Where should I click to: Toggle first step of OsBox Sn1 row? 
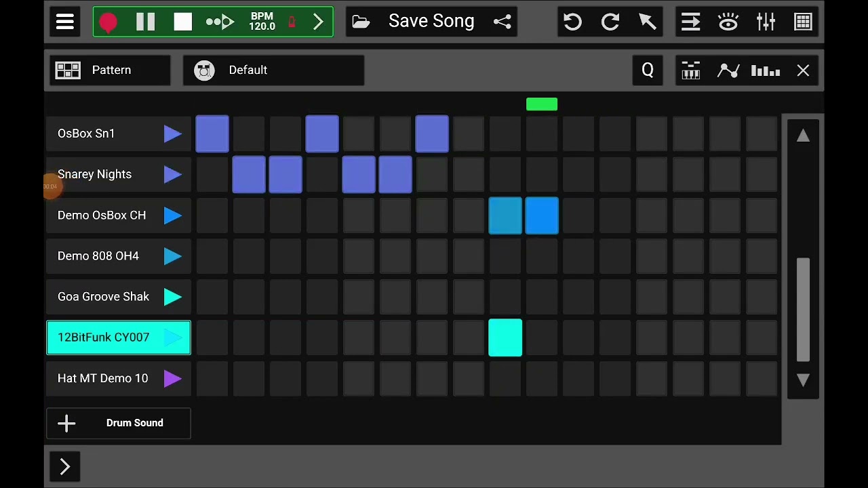[212, 134]
